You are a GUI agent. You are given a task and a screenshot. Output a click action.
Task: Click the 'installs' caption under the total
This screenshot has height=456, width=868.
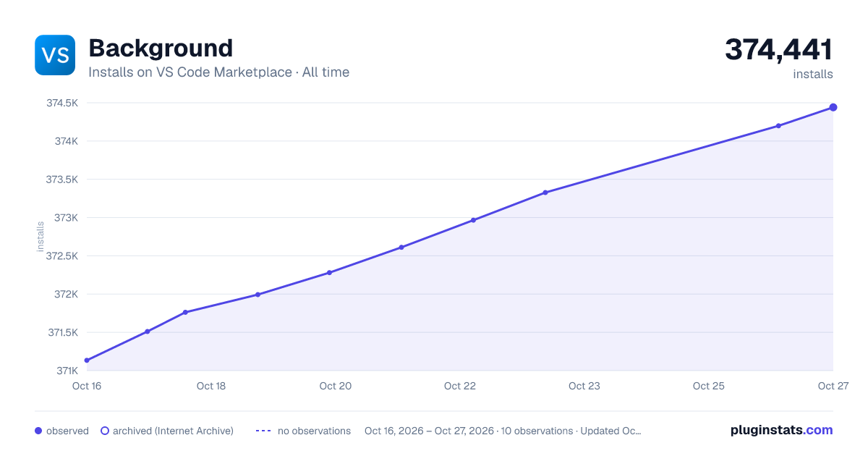point(813,74)
